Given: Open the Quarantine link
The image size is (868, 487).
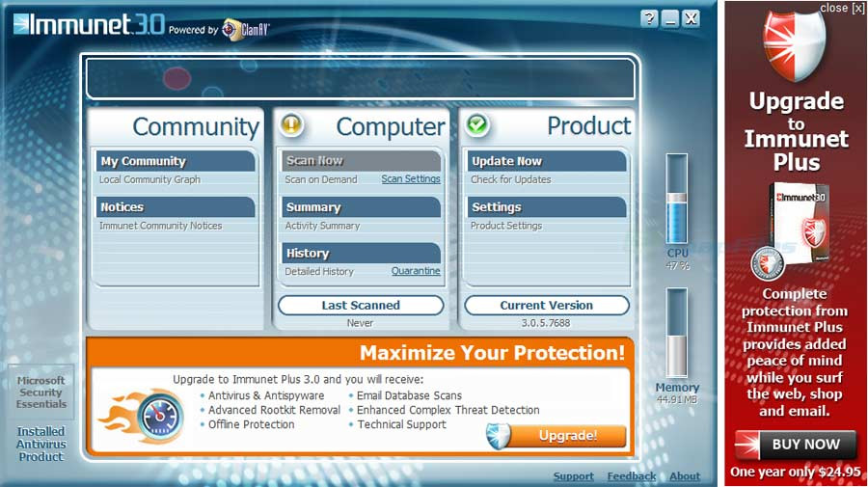Looking at the screenshot, I should coord(416,271).
